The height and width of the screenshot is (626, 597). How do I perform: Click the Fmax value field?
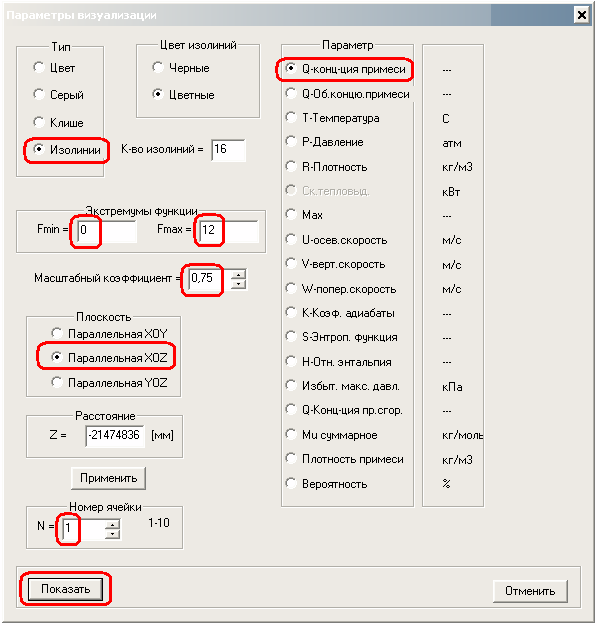click(x=229, y=231)
